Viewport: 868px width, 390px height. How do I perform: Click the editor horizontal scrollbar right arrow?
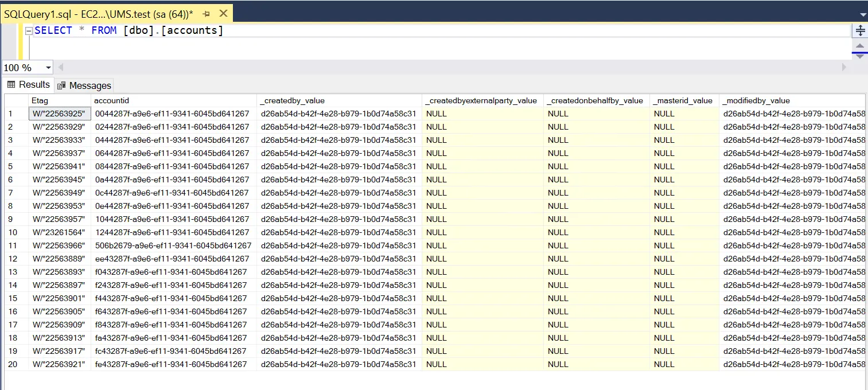tap(844, 67)
